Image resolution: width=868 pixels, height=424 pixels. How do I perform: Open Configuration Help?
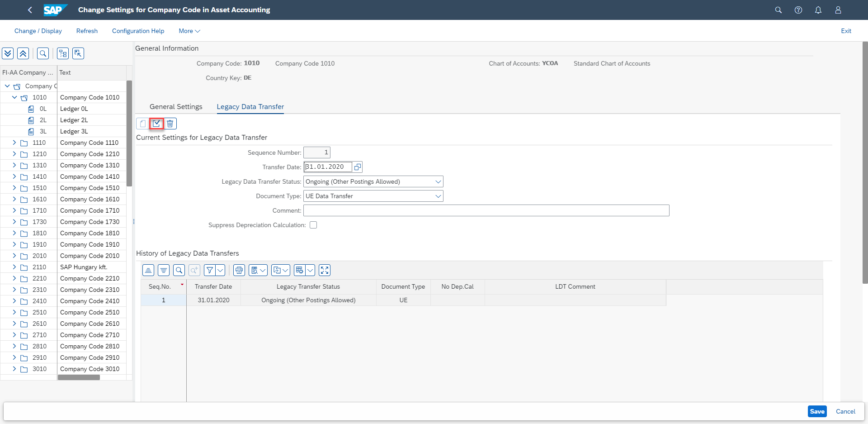click(138, 31)
